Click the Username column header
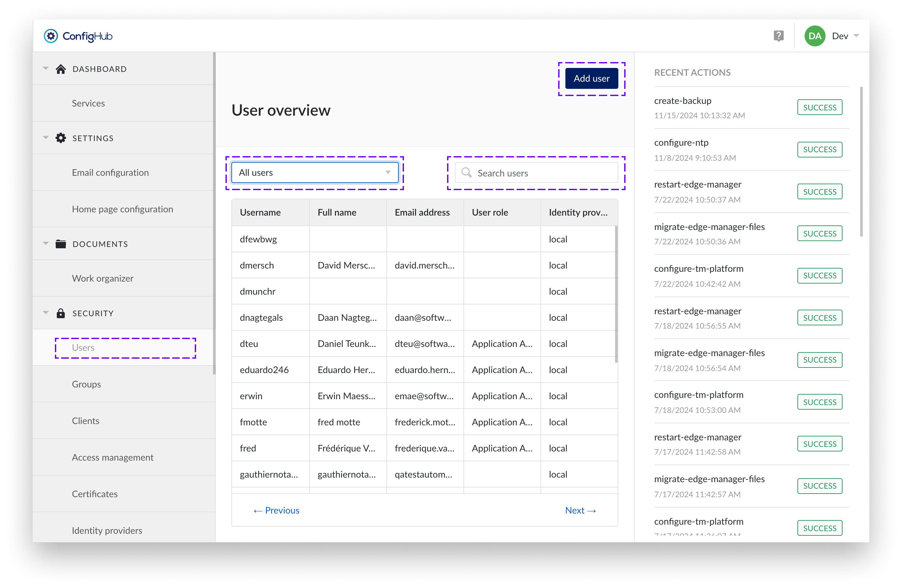Image resolution: width=902 pixels, height=588 pixels. click(260, 212)
